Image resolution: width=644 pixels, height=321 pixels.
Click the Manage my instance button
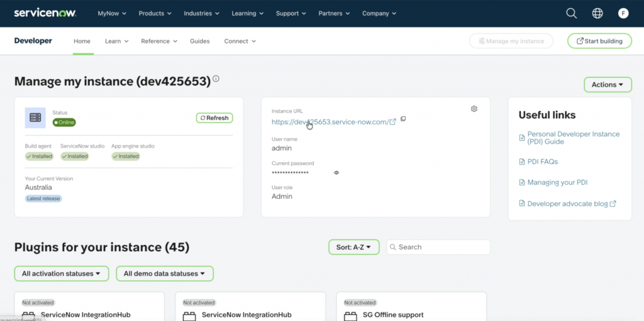[x=511, y=41]
